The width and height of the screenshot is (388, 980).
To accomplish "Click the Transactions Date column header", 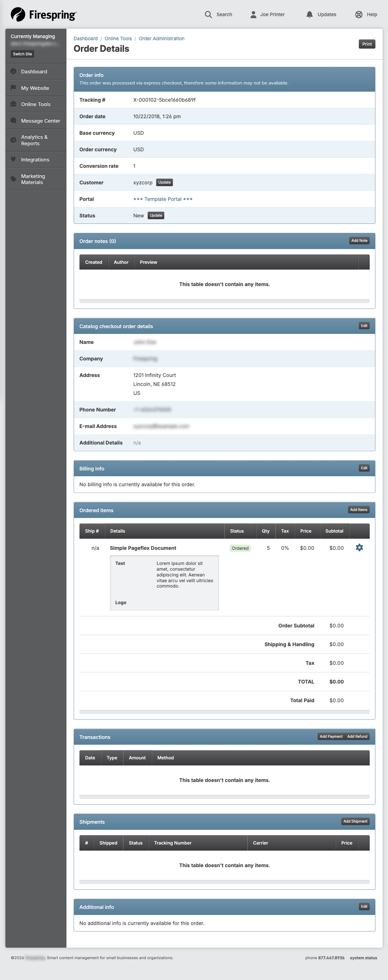I will (x=90, y=758).
